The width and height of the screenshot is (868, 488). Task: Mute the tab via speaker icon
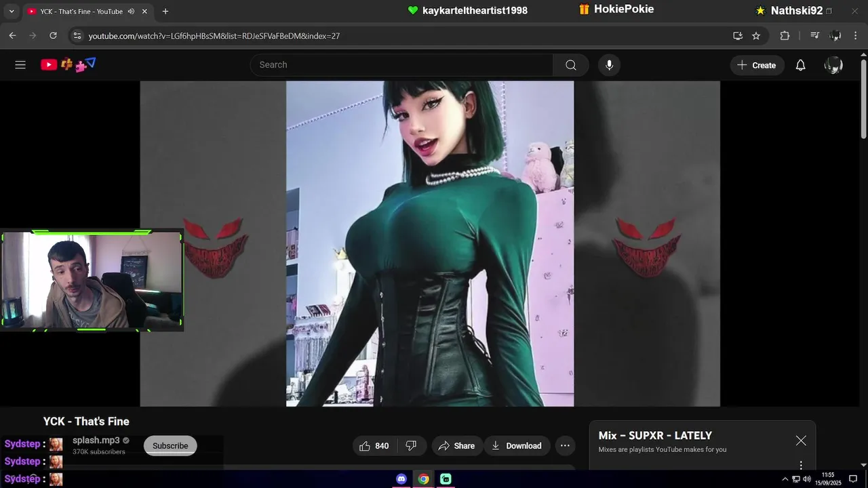131,12
